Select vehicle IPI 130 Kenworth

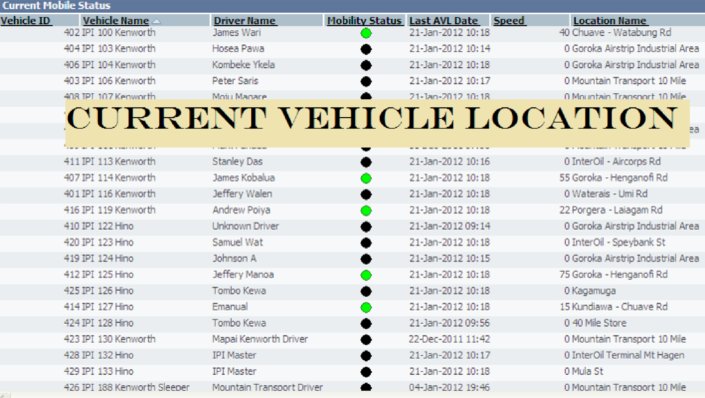(119, 339)
